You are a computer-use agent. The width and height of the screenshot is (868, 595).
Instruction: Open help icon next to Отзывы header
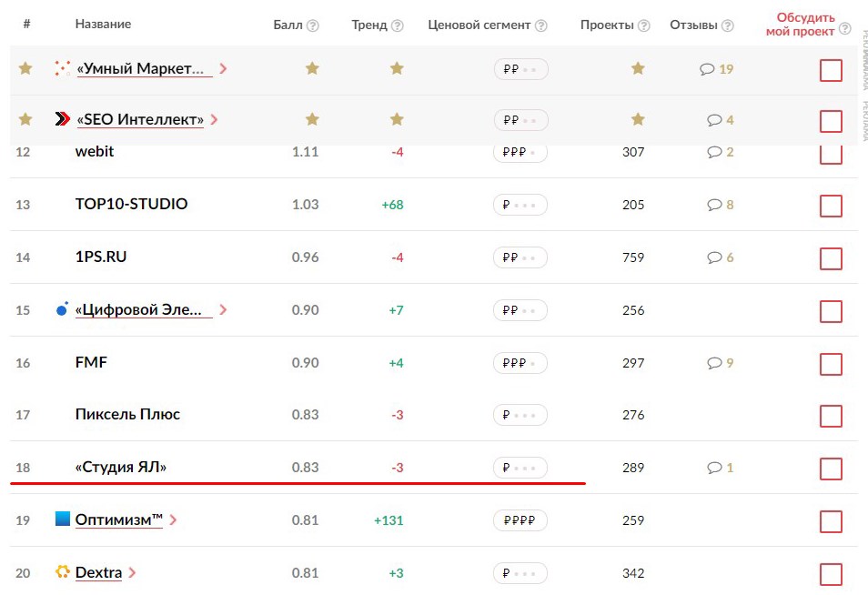(728, 25)
